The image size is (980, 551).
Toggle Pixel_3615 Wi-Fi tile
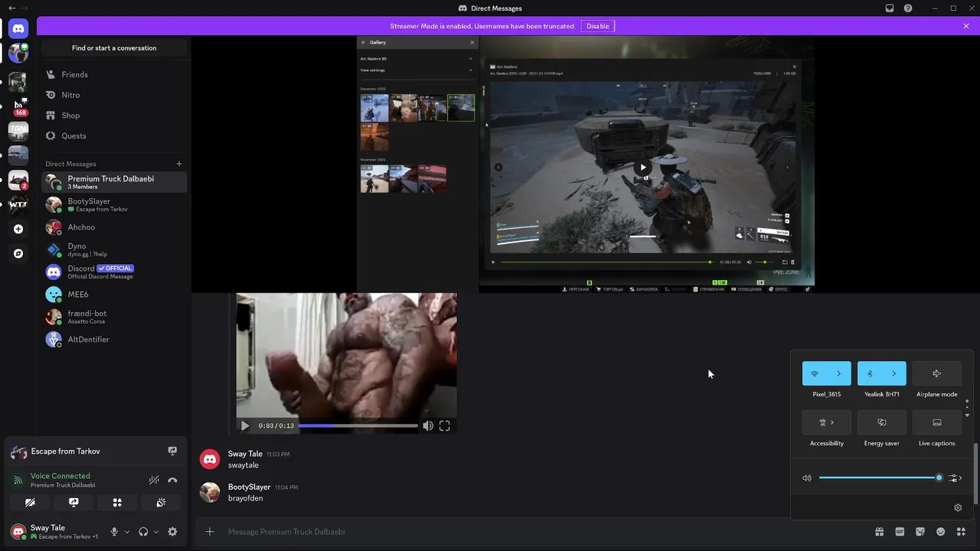(x=814, y=373)
